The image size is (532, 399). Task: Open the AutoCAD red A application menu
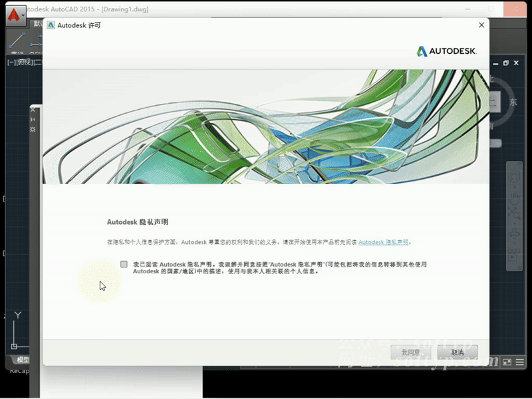(x=15, y=15)
